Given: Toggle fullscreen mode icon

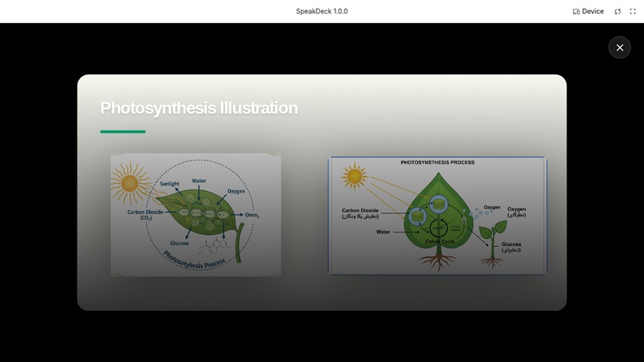Looking at the screenshot, I should pyautogui.click(x=633, y=11).
